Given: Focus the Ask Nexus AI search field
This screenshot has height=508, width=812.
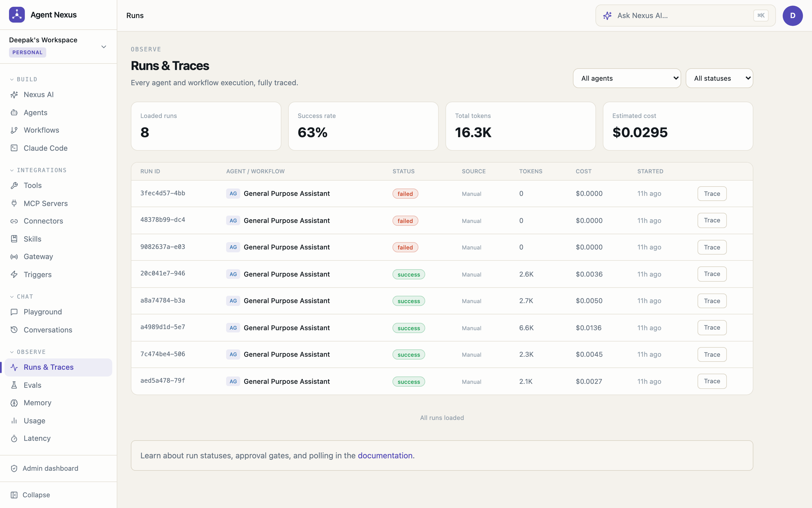Looking at the screenshot, I should tap(685, 16).
